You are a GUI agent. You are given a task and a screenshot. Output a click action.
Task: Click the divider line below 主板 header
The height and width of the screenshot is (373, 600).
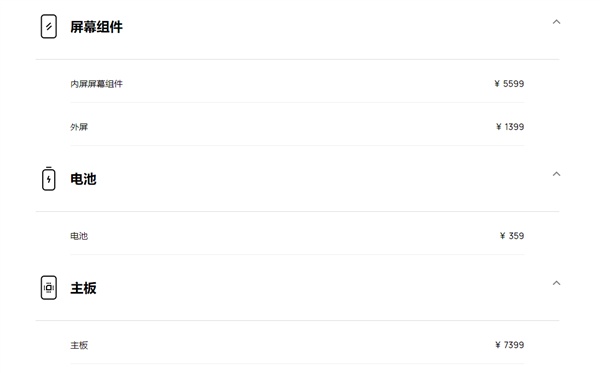coord(298,320)
